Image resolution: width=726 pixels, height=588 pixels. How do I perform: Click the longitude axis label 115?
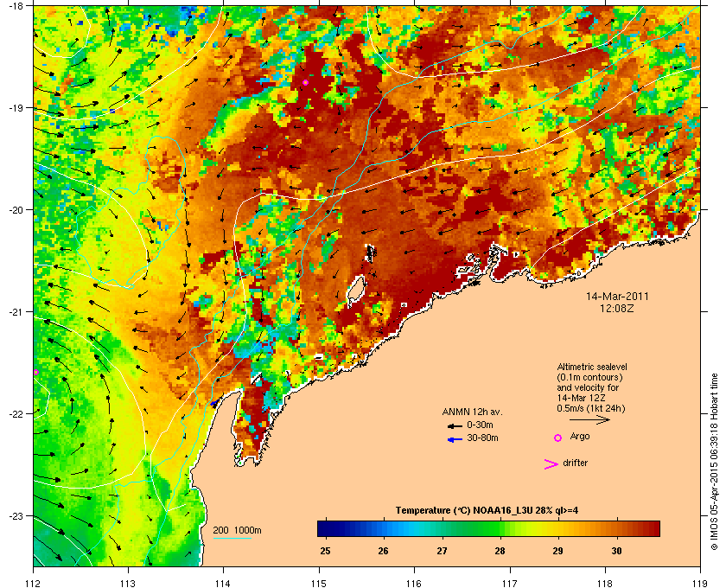coord(319,583)
